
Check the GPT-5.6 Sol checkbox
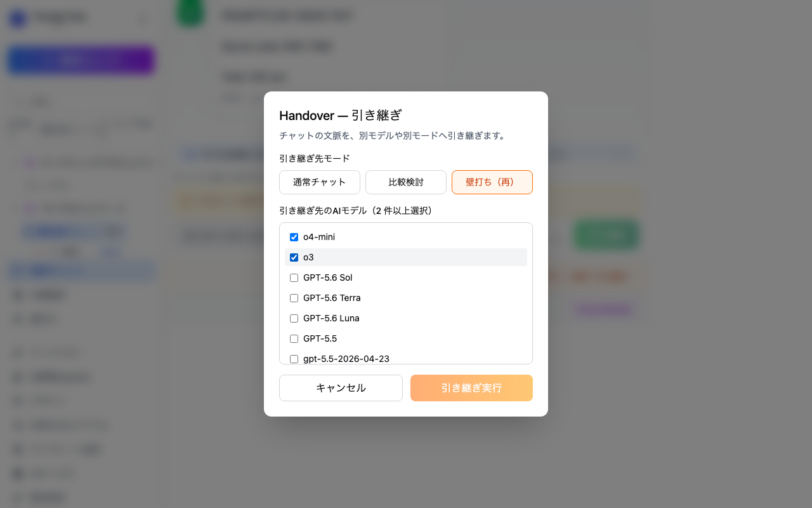(294, 277)
